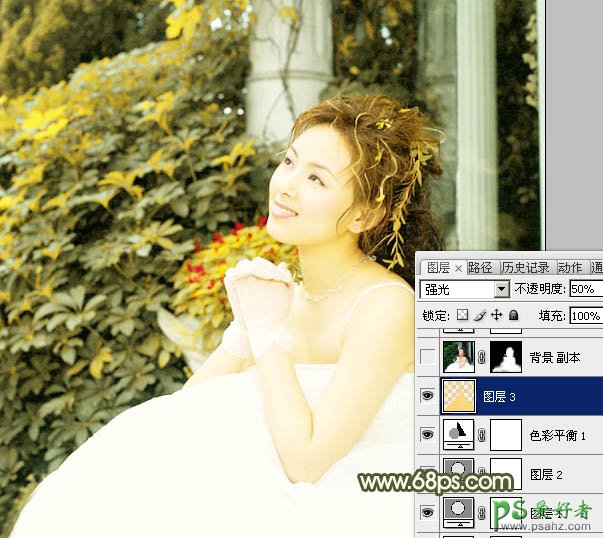Click the lock transparent pixels icon

point(462,316)
